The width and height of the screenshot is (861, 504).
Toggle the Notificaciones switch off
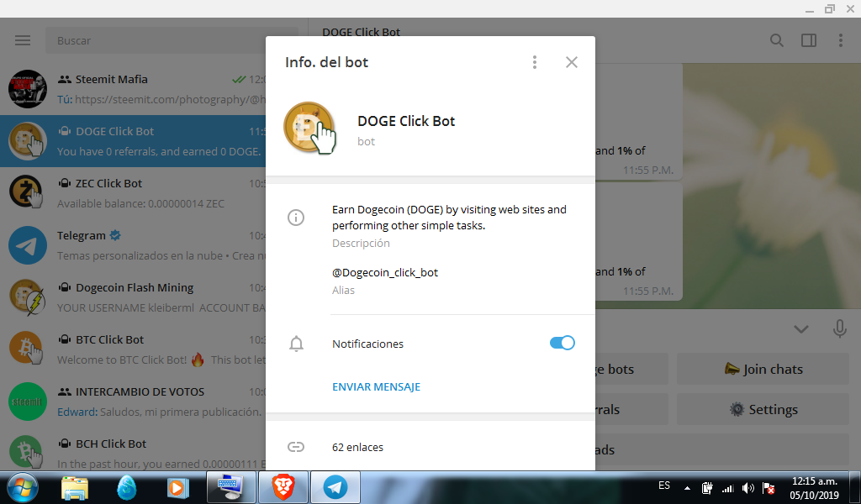562,344
